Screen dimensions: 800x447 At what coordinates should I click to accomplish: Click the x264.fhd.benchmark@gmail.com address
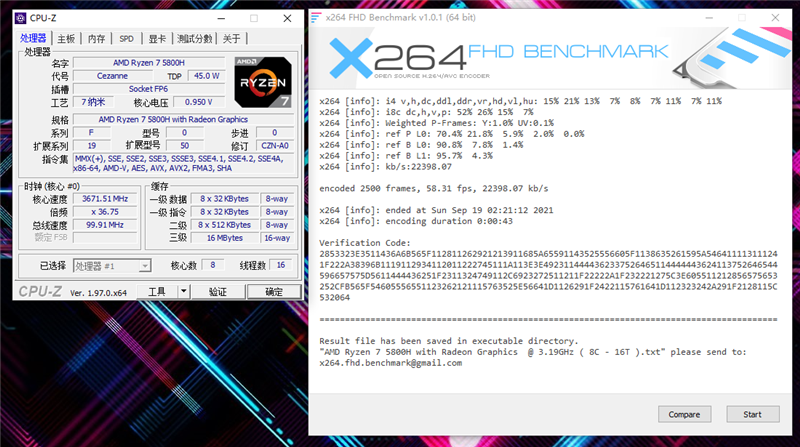(391, 363)
